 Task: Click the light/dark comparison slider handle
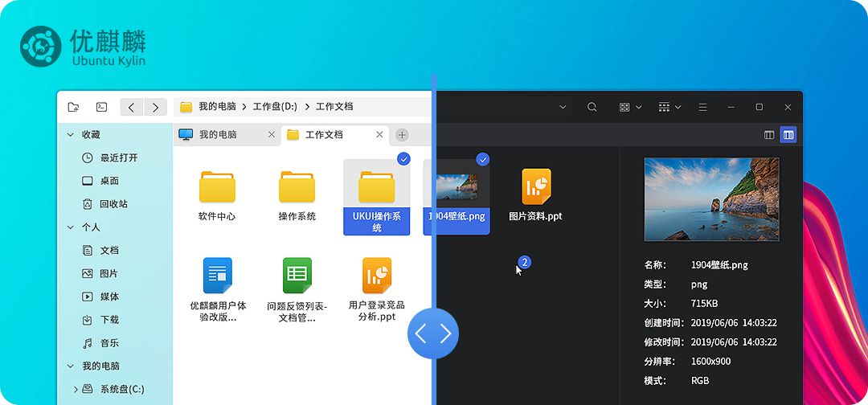pos(433,333)
